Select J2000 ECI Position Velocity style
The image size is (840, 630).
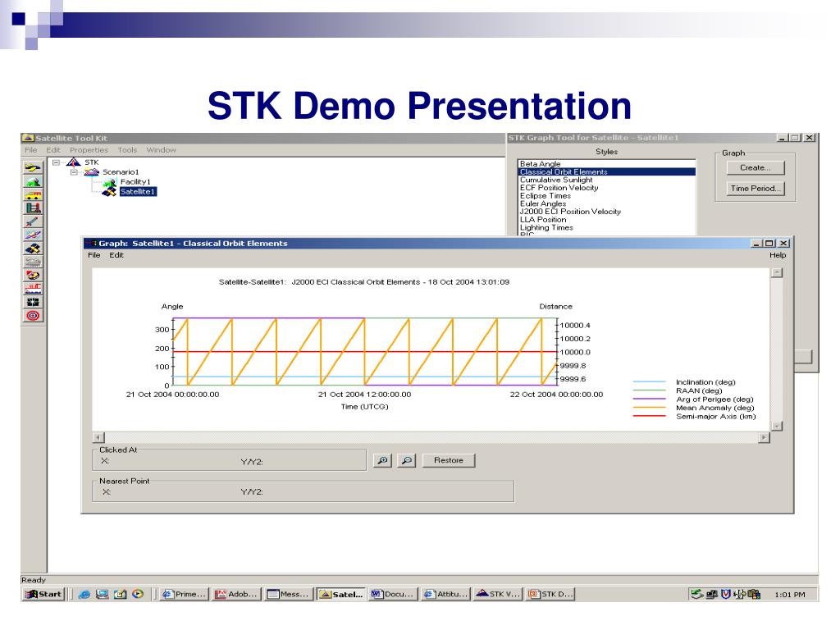pyautogui.click(x=607, y=212)
